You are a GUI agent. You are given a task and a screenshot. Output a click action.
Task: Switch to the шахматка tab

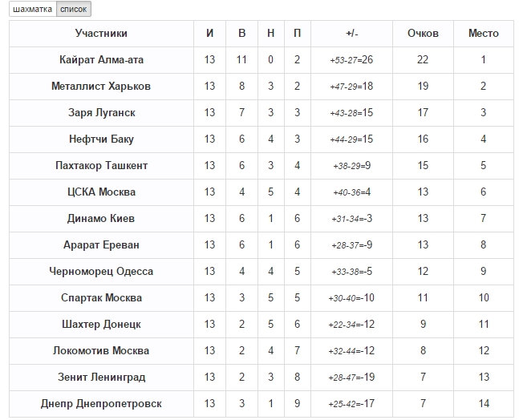click(33, 10)
